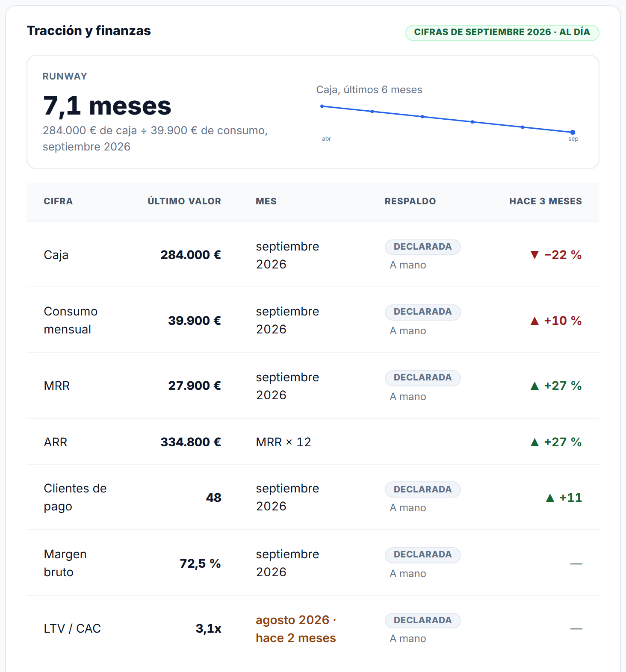Click the "MES" column header

pyautogui.click(x=266, y=201)
